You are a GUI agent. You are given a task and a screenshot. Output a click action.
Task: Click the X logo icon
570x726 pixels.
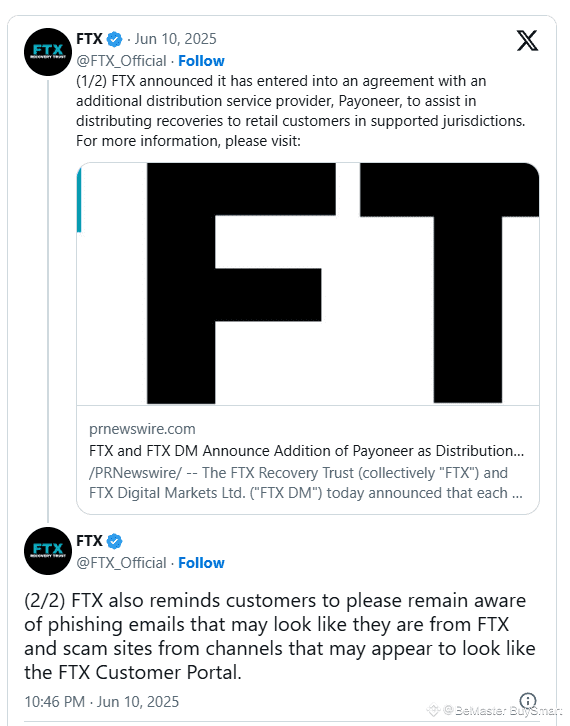tap(527, 40)
